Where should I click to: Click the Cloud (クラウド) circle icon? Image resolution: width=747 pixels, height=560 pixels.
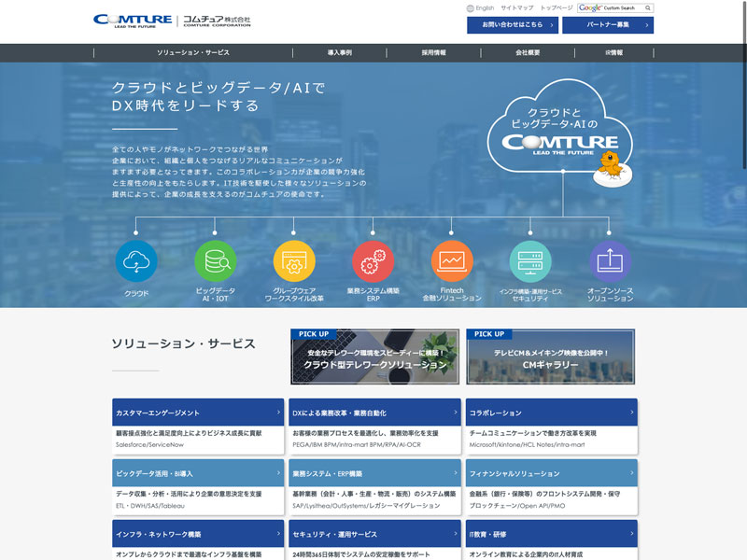coord(136,261)
